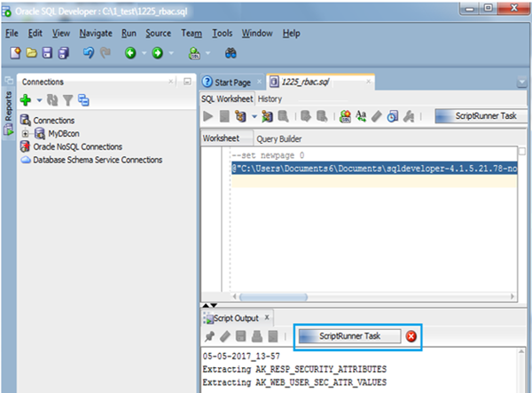Screen dimensions: 532x393
Task: Cancel ScriptRunner task with red X icon
Action: 411,336
